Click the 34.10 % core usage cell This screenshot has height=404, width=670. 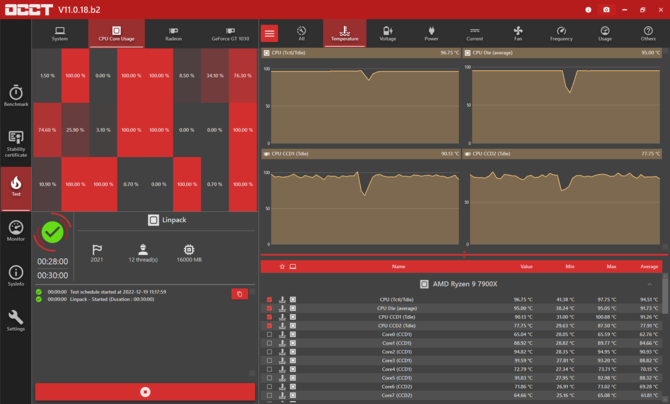[215, 76]
